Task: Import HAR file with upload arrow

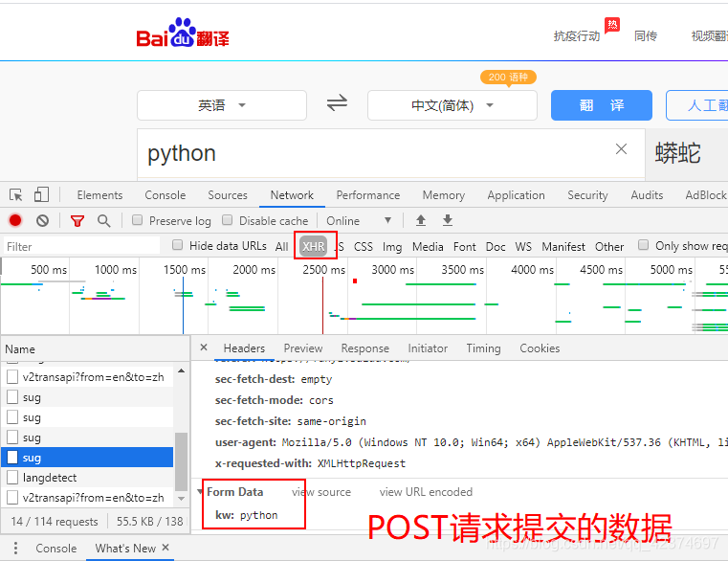Action: pyautogui.click(x=421, y=220)
